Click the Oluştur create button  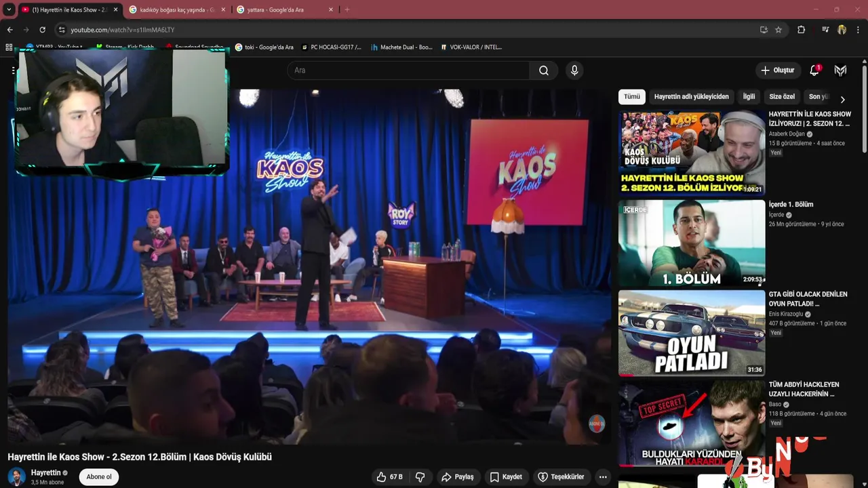coord(777,70)
